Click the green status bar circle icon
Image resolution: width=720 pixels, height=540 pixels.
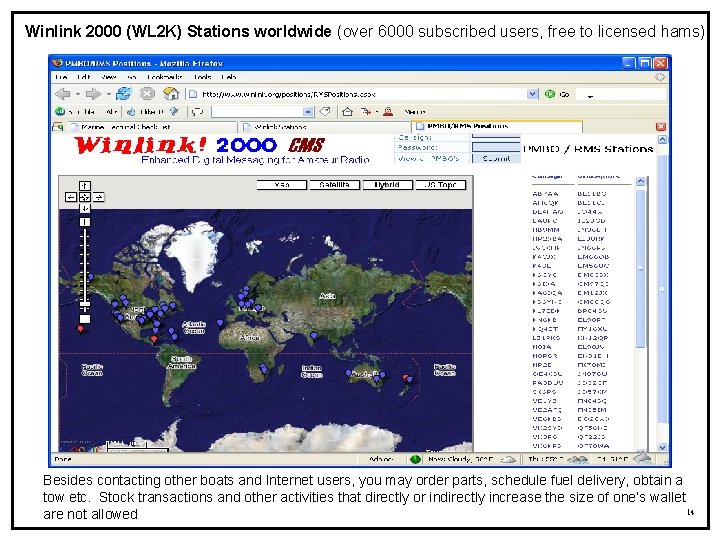click(x=415, y=459)
